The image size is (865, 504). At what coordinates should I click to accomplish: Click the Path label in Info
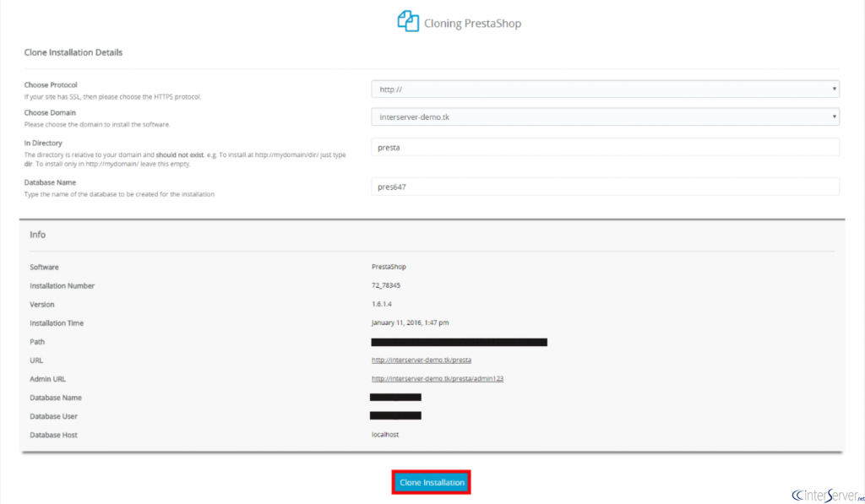click(37, 342)
